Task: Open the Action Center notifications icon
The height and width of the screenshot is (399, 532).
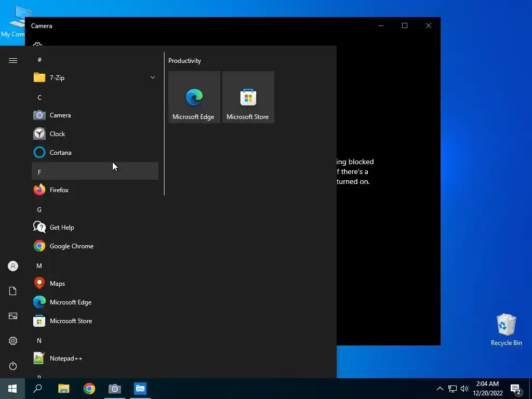Action: coord(516,389)
